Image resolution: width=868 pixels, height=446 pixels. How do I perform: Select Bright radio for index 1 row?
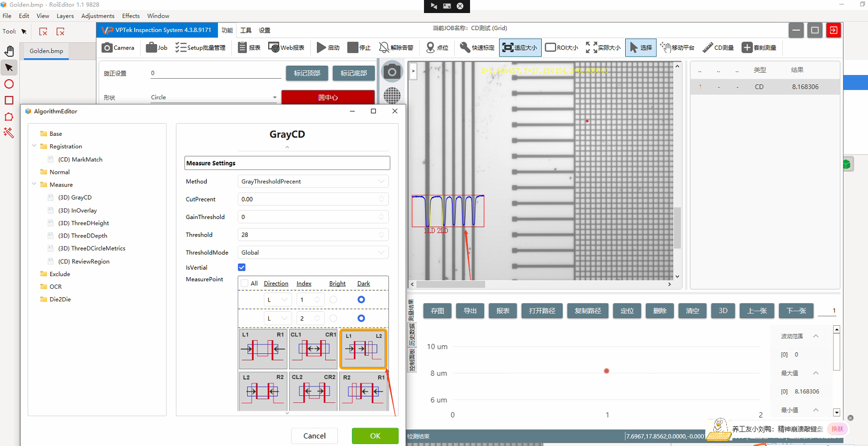point(333,300)
